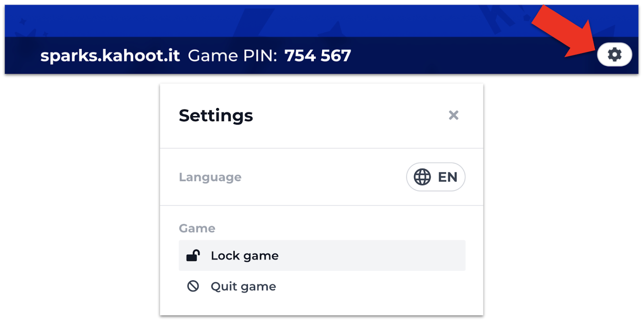Click the unlocked padlock icon

[193, 255]
